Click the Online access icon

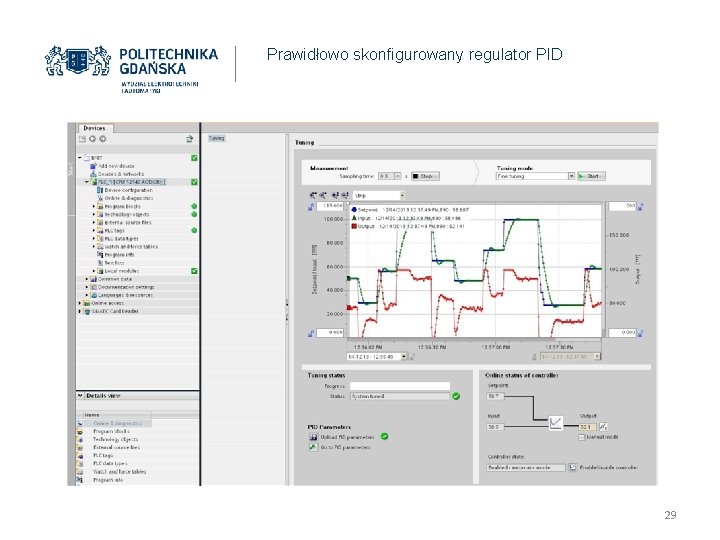87,303
